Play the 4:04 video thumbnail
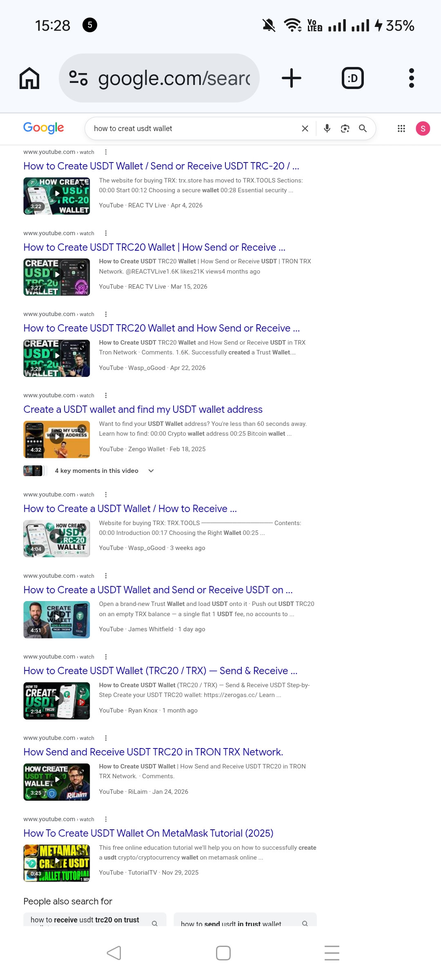The width and height of the screenshot is (441, 980). 57,539
